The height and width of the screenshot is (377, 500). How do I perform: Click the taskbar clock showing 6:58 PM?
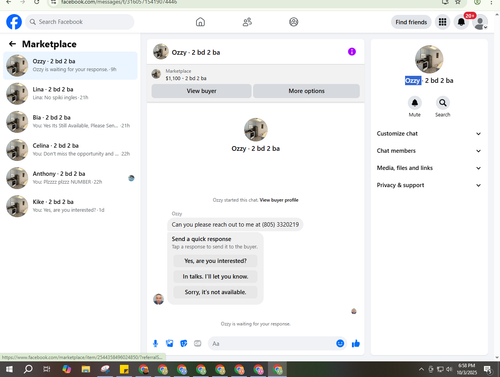(x=466, y=369)
